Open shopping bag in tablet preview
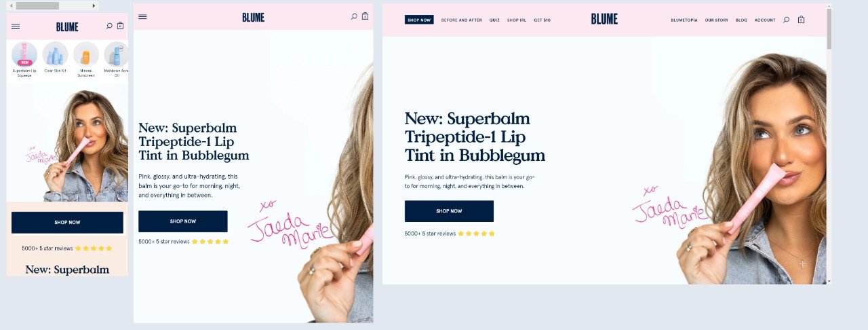The height and width of the screenshot is (330, 868). 365,16
